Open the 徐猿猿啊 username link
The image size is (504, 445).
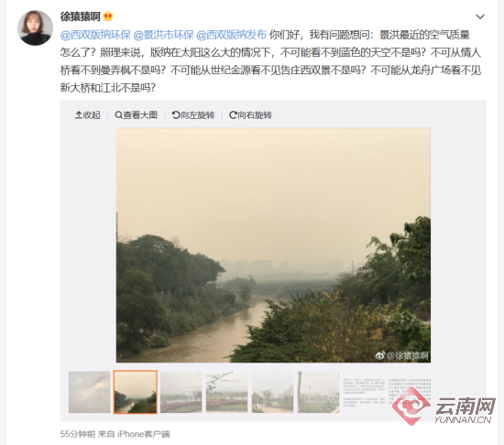(81, 16)
